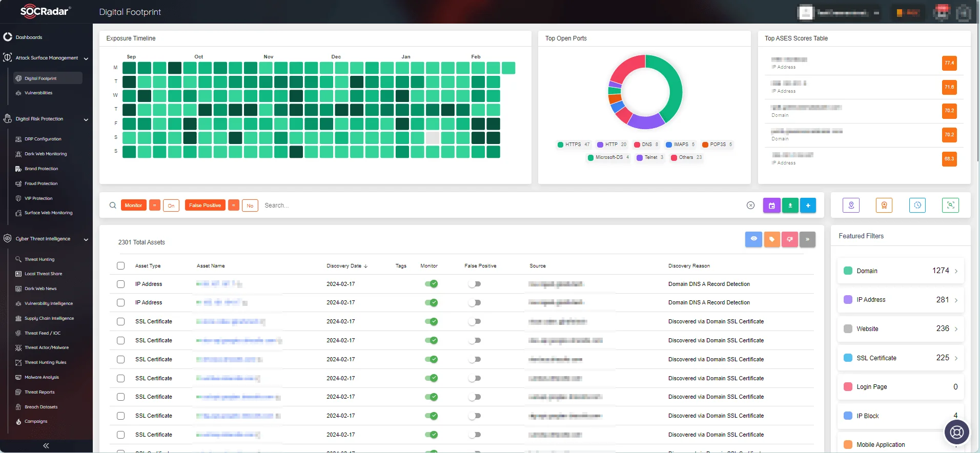Image resolution: width=980 pixels, height=453 pixels.
Task: Click the 77.4 ASES score badge
Action: click(x=949, y=63)
